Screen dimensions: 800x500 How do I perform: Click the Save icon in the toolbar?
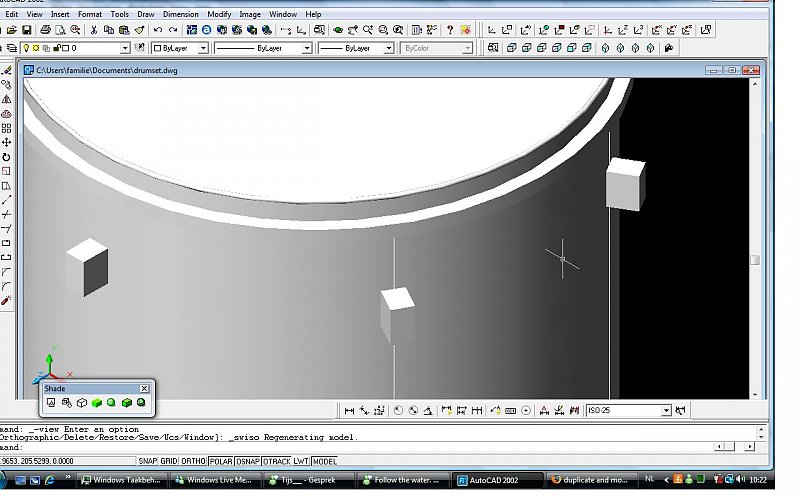coord(26,30)
